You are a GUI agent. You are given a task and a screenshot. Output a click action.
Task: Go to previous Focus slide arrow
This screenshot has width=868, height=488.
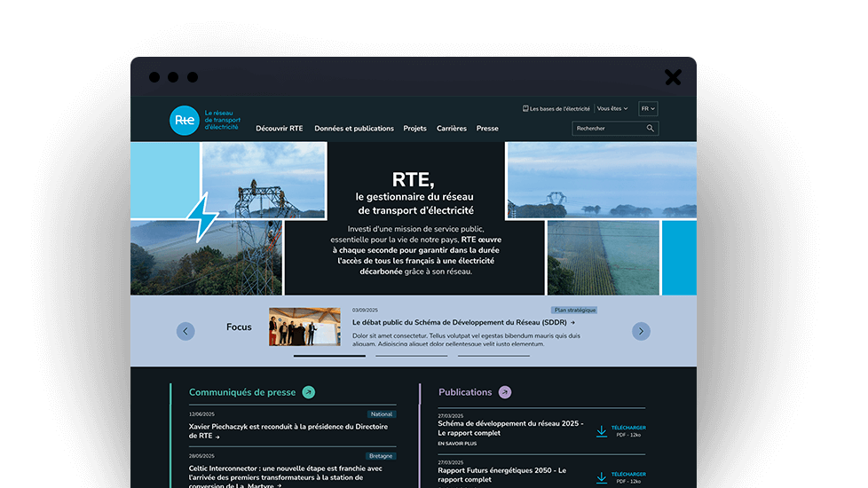(x=185, y=331)
